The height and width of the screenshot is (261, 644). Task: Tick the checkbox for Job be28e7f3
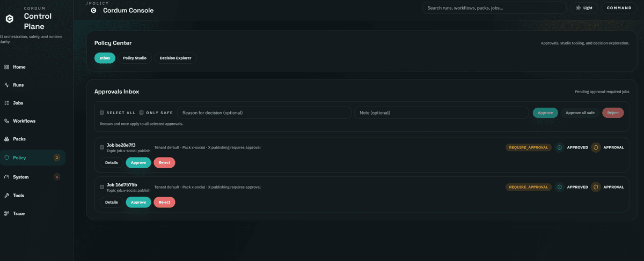[102, 147]
